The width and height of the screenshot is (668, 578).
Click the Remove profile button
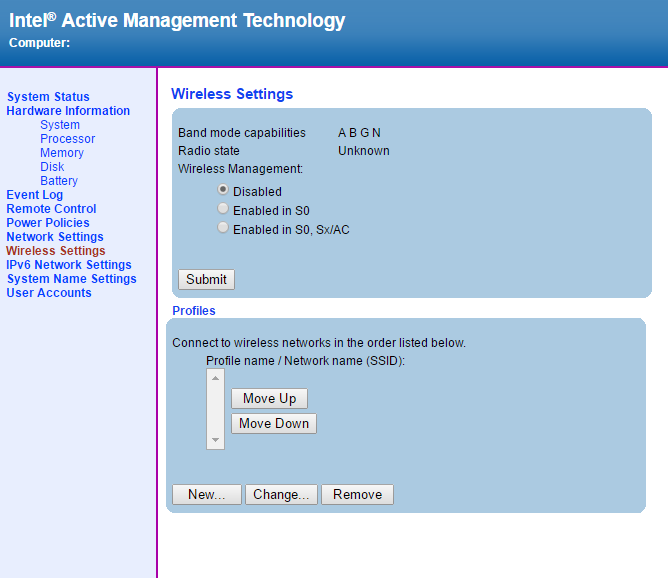click(x=357, y=494)
